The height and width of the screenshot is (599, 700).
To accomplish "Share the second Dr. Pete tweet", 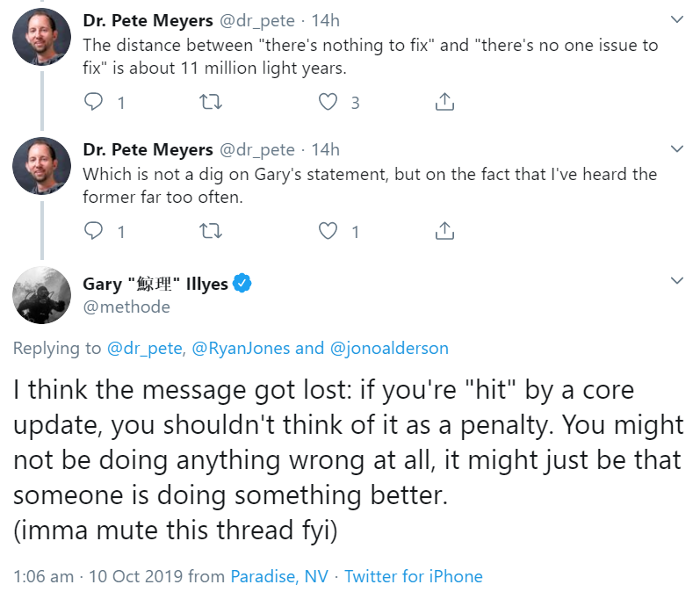I will 444,231.
